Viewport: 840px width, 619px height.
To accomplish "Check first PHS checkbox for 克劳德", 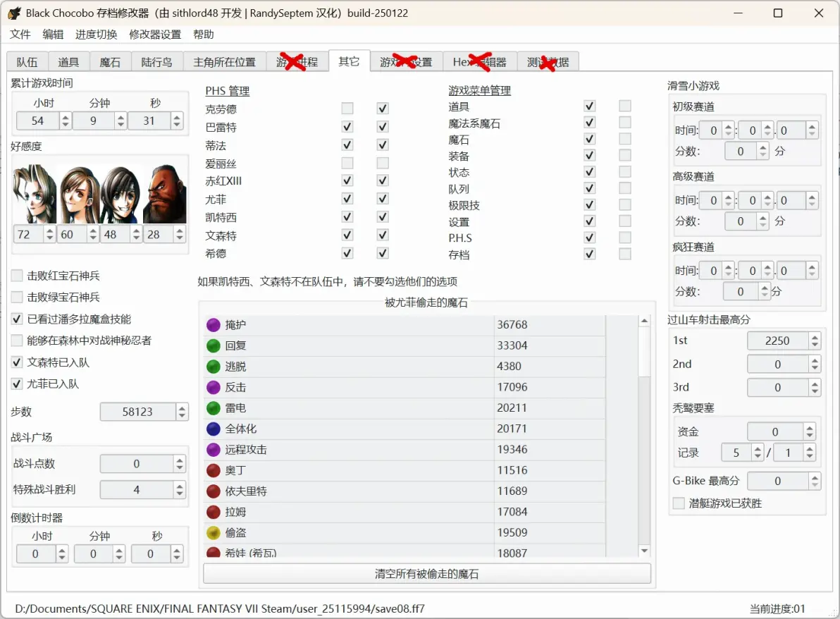I will click(347, 109).
